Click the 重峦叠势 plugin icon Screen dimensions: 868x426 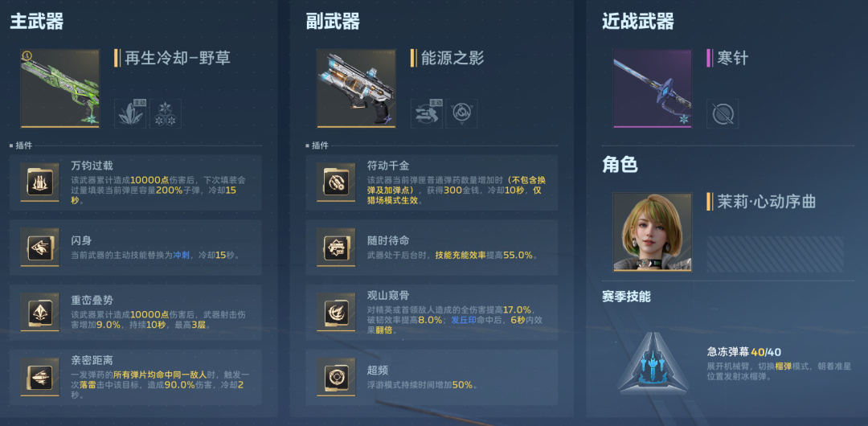40,312
